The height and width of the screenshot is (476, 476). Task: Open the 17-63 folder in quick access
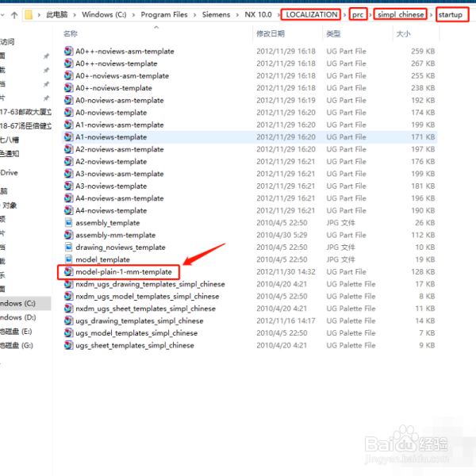pos(25,112)
